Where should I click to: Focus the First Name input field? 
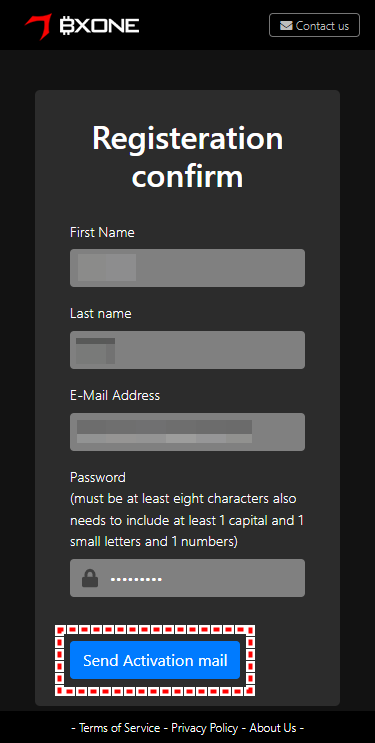(x=187, y=268)
